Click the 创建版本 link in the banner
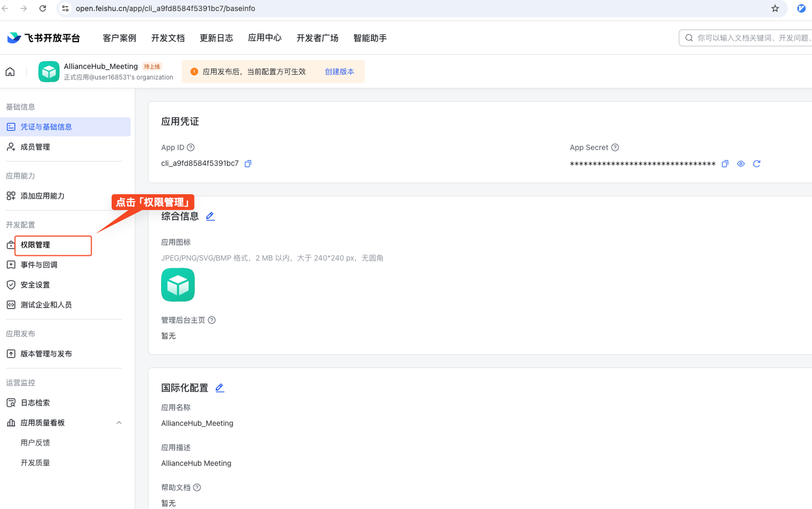 pos(340,71)
